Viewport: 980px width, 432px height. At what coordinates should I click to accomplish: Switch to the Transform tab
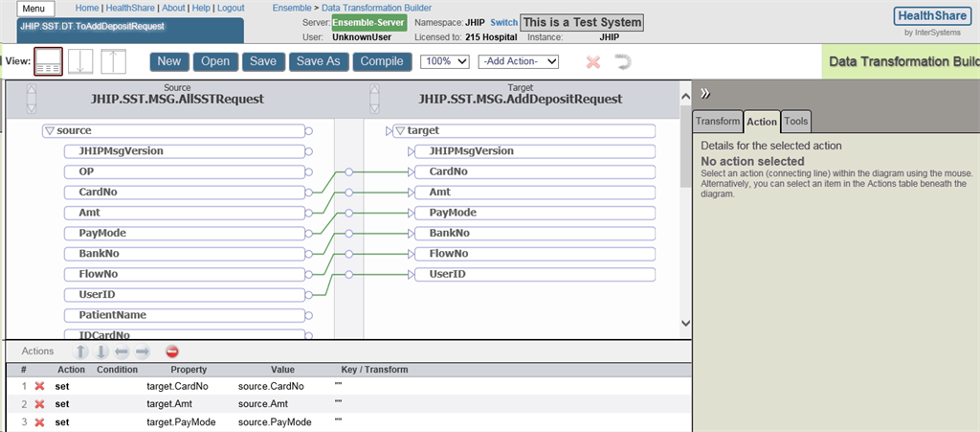tap(718, 122)
